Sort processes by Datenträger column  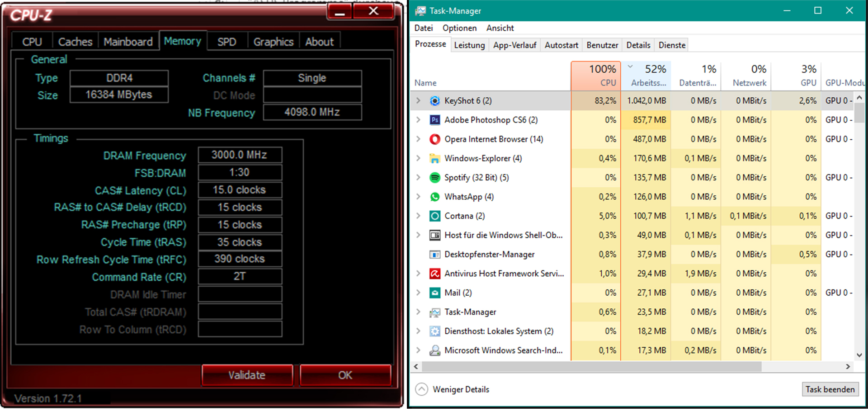(696, 76)
